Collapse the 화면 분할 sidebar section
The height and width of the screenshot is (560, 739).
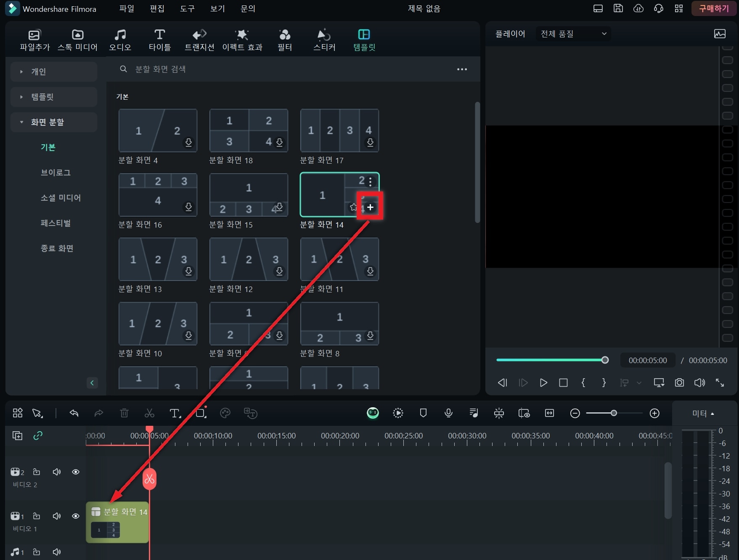coord(54,122)
